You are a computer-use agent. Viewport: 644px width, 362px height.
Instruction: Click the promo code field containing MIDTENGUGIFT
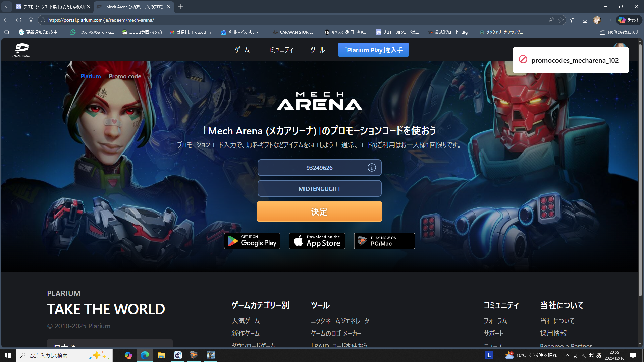click(319, 189)
